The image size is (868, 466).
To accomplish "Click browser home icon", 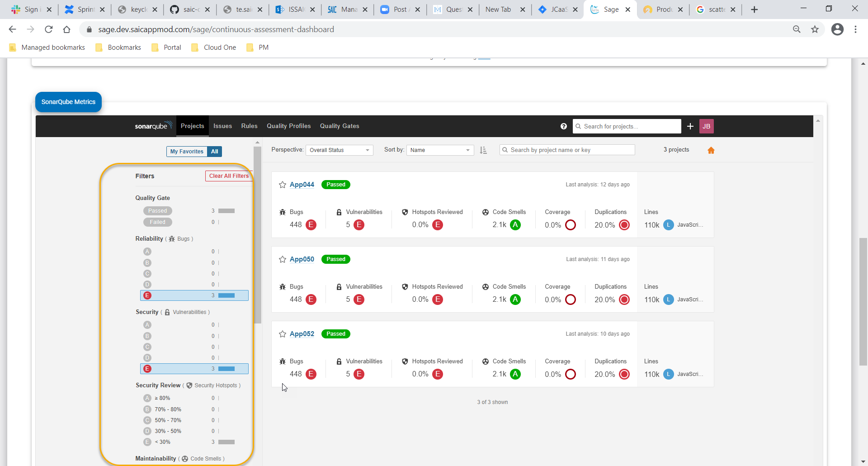I will [x=67, y=29].
